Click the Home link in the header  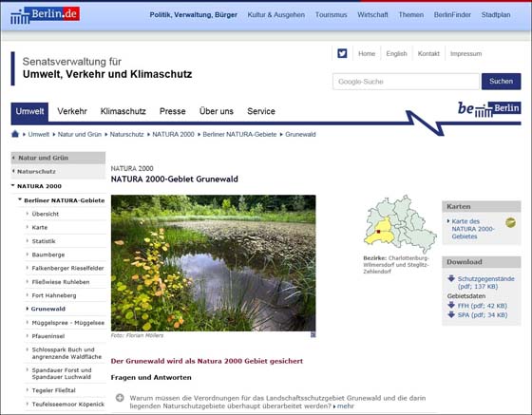367,53
